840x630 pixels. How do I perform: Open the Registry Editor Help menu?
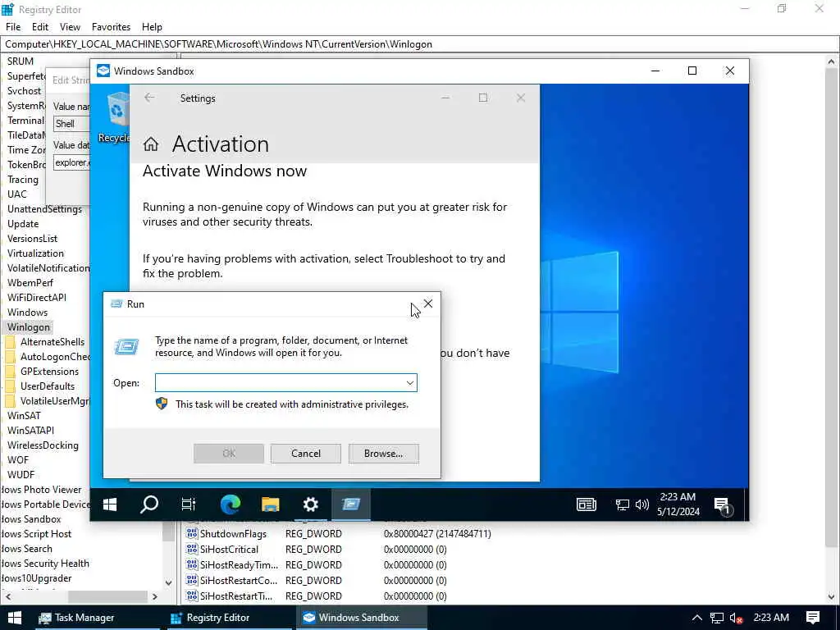click(x=152, y=27)
